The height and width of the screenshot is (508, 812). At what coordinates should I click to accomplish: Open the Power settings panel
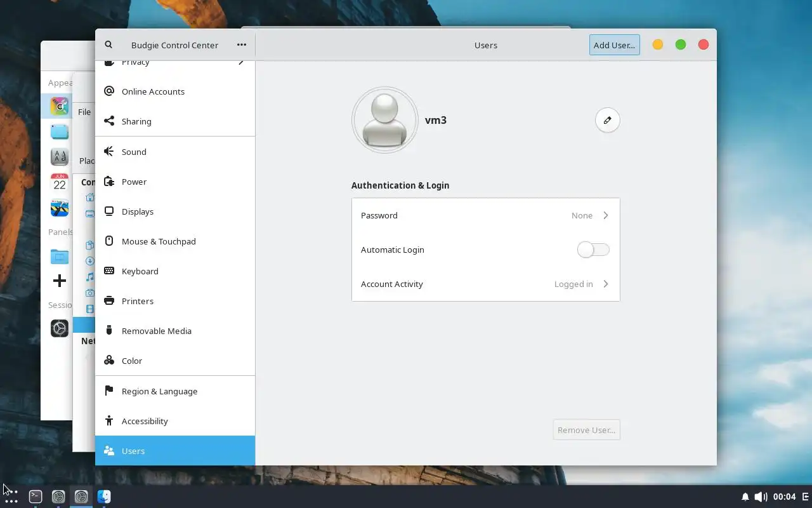click(175, 182)
